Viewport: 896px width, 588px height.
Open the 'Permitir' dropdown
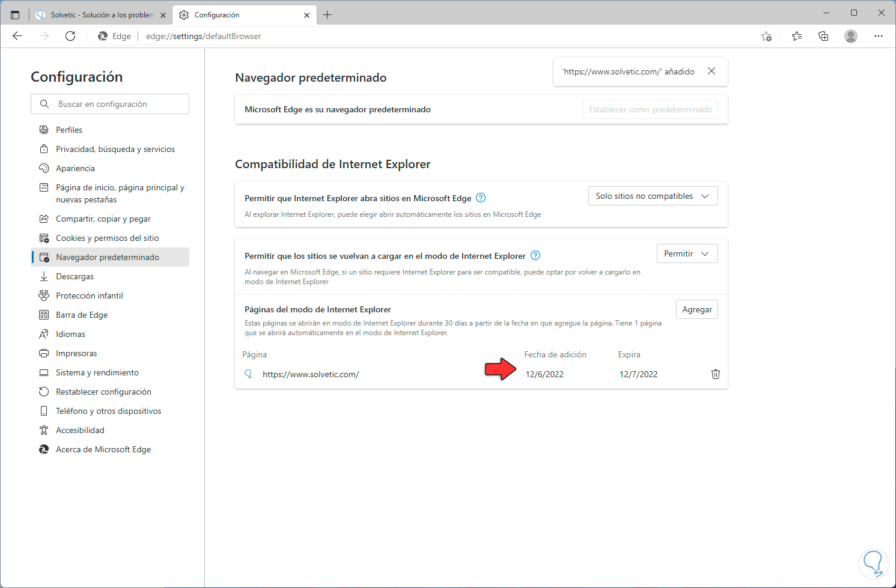[687, 254]
